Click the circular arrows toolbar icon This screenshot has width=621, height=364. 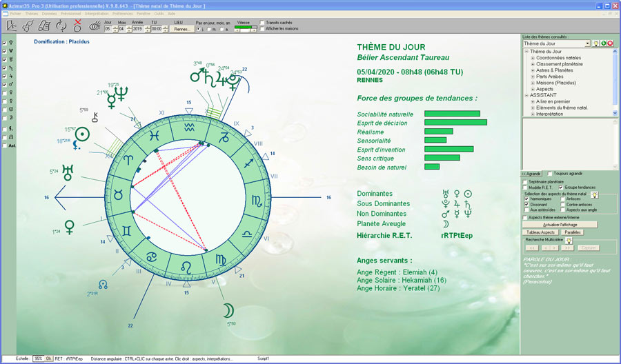pyautogui.click(x=61, y=26)
